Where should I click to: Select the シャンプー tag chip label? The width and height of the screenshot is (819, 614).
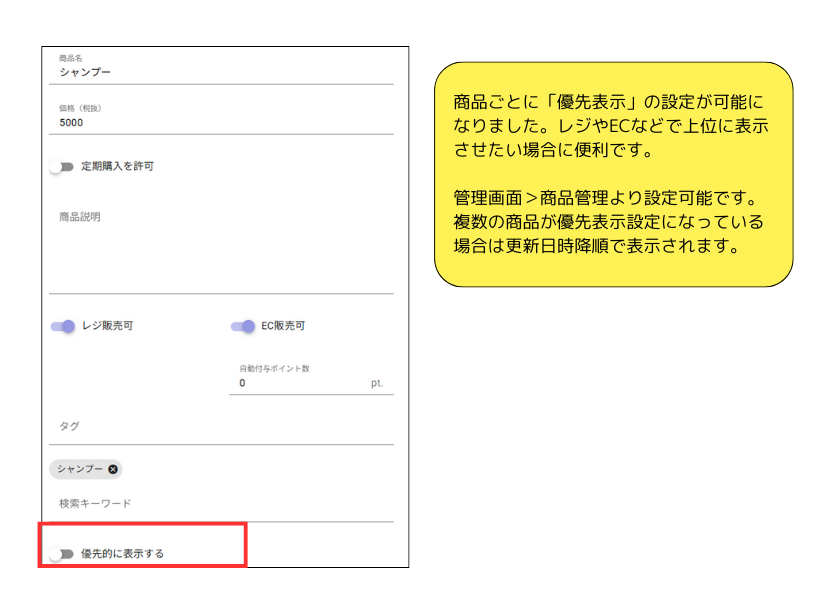point(79,469)
